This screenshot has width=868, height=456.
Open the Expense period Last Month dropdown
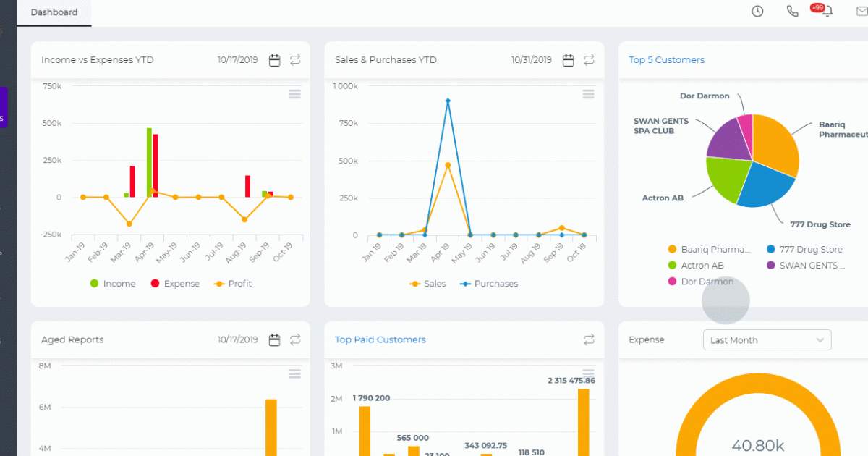point(767,339)
